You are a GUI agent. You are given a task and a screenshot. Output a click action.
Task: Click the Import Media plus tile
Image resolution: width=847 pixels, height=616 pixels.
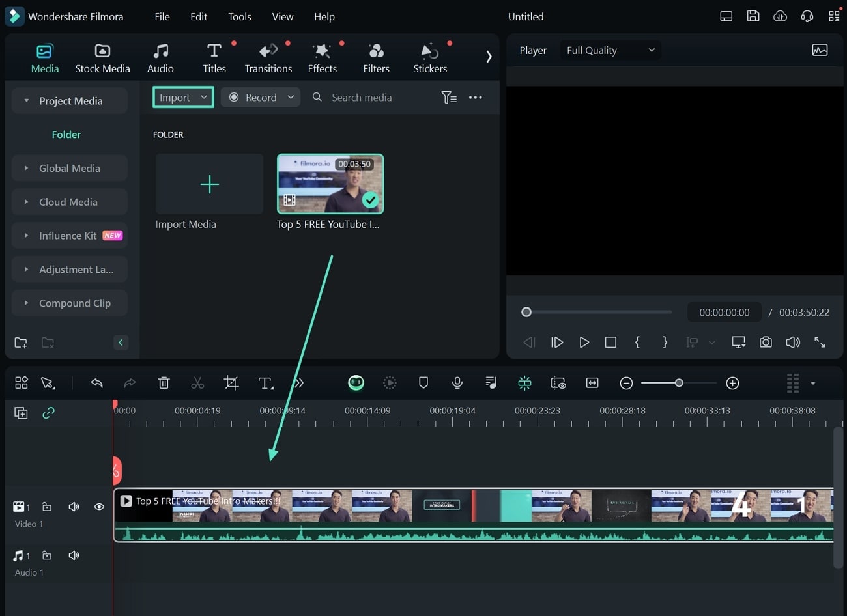click(209, 184)
